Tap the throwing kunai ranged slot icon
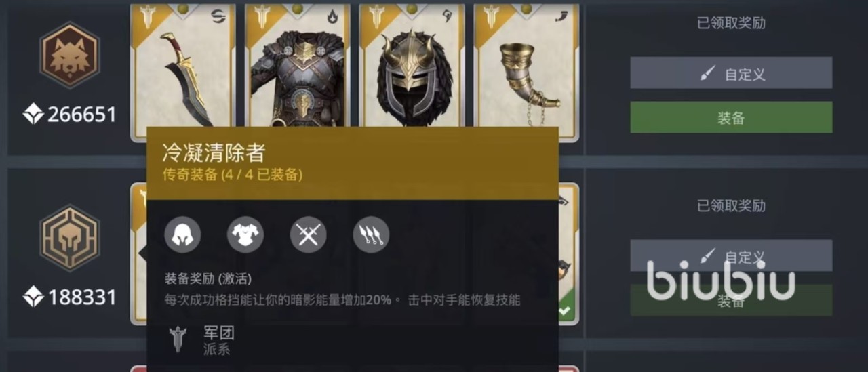868x372 pixels. (x=371, y=235)
